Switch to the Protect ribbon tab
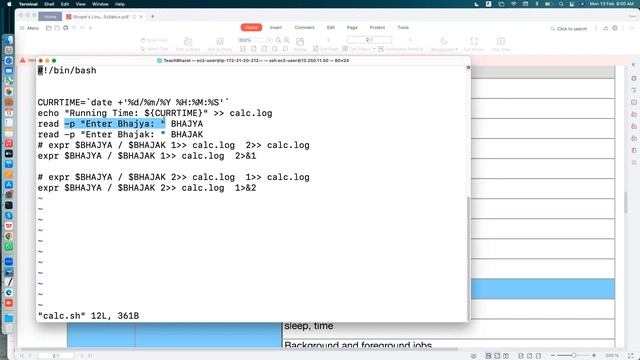The height and width of the screenshot is (360, 640). point(377,27)
